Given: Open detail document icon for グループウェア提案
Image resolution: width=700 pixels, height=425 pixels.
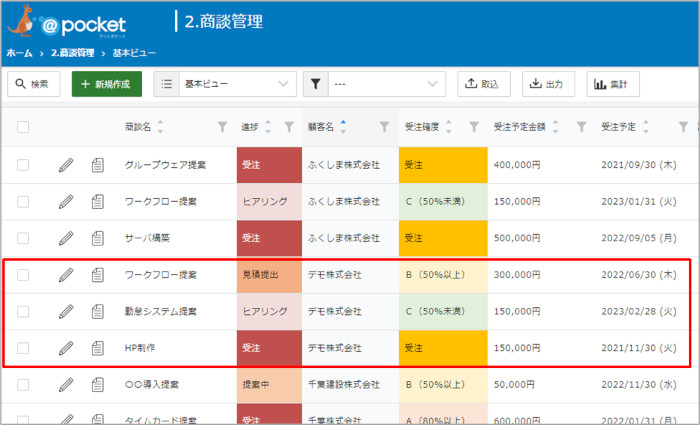Looking at the screenshot, I should click(97, 165).
